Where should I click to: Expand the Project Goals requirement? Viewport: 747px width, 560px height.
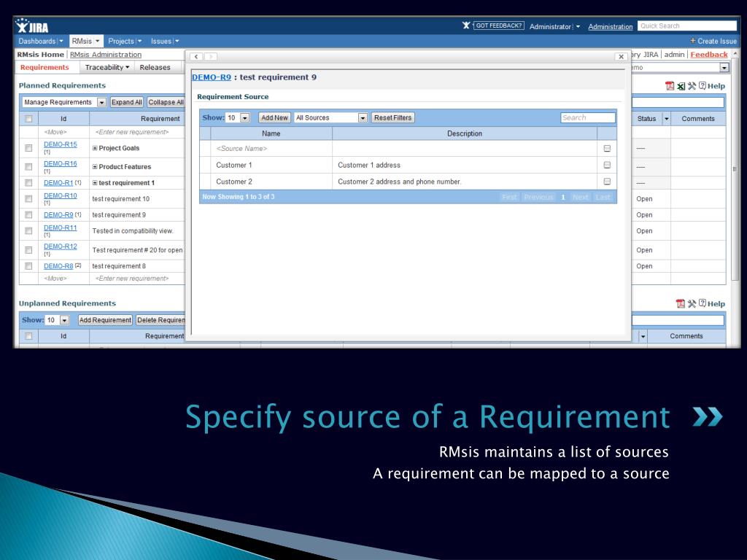tap(95, 148)
